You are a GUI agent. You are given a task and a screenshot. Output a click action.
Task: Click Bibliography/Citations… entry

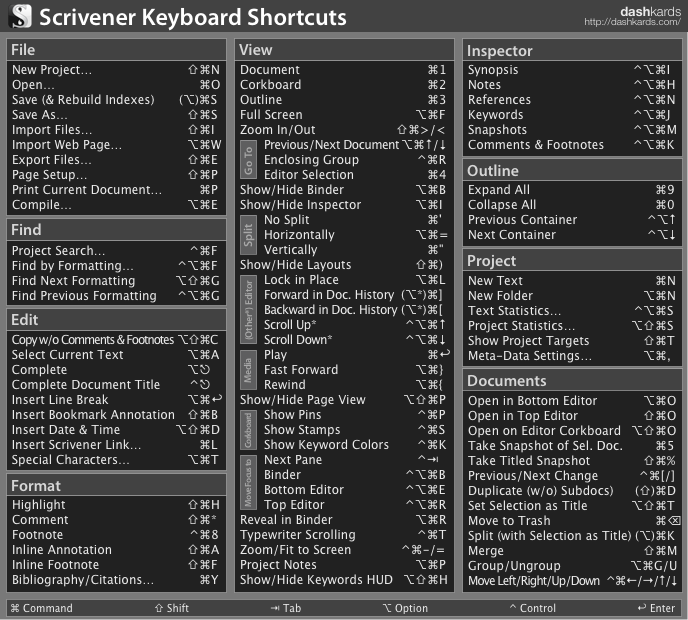(x=116, y=580)
